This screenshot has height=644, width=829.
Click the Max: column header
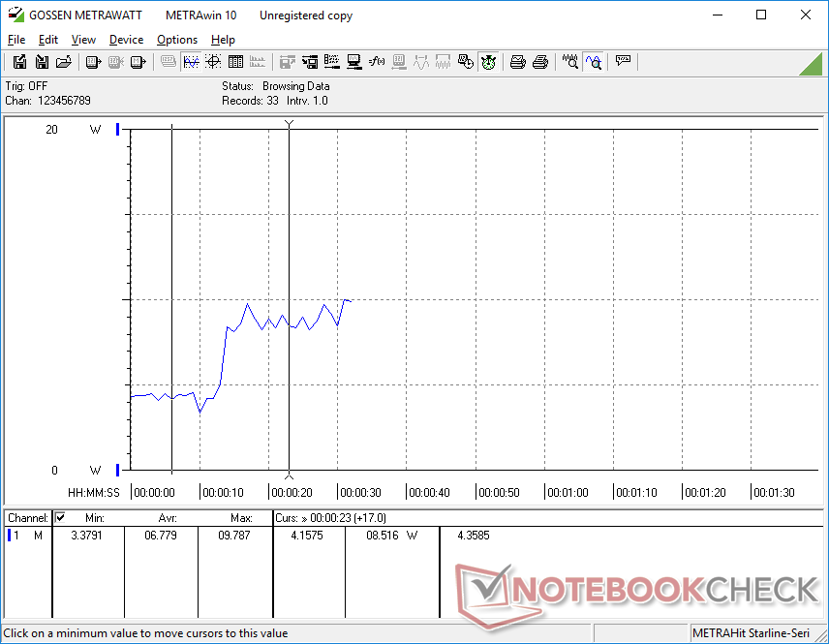[x=241, y=518]
